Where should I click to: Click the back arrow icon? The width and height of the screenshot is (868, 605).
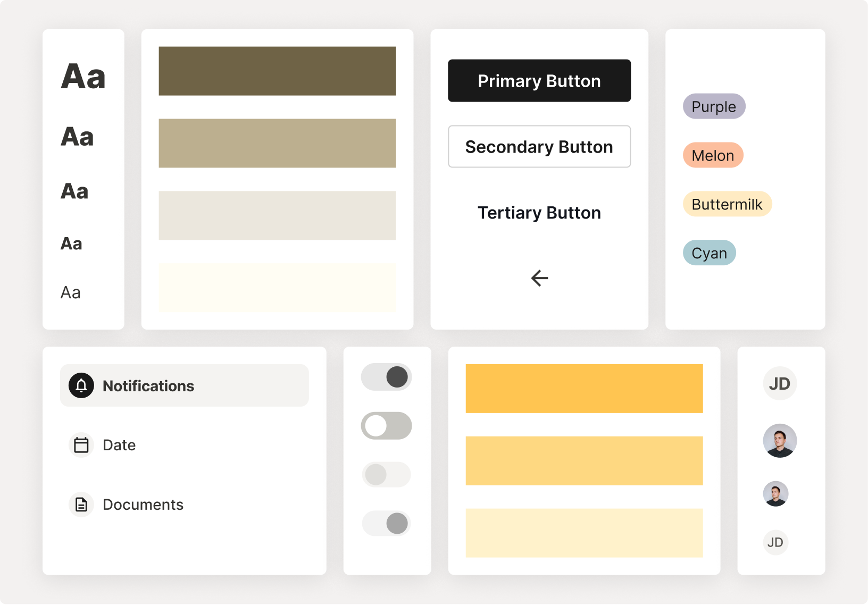539,278
